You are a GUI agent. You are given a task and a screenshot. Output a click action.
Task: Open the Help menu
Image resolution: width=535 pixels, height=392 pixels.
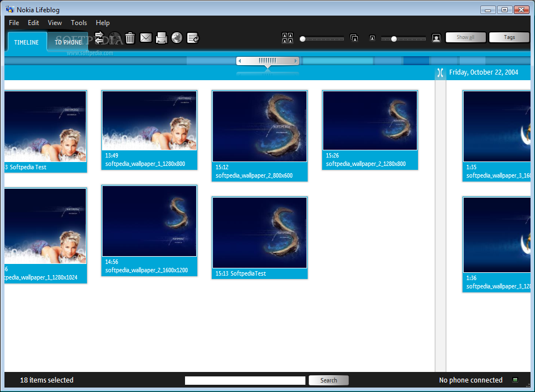click(x=103, y=23)
